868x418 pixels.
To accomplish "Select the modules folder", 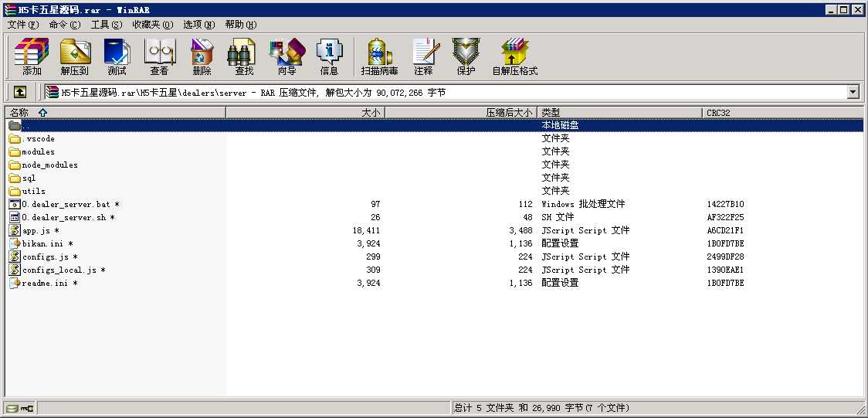I will point(32,151).
